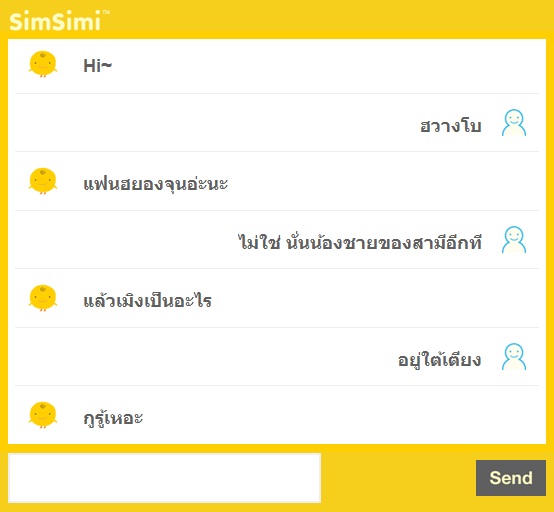Image resolution: width=554 pixels, height=512 pixels.
Task: Click the user avatar beside อยู่ใต้เตียง
Action: click(x=514, y=357)
